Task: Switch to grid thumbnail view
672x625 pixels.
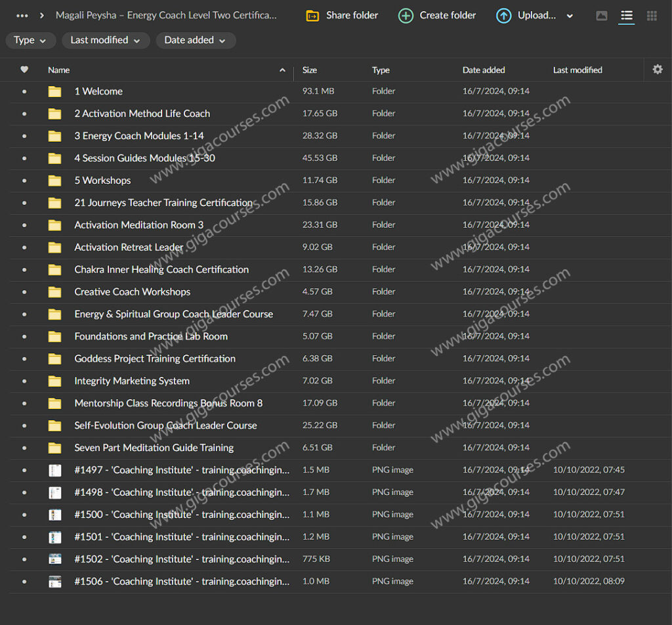Action: click(x=652, y=16)
